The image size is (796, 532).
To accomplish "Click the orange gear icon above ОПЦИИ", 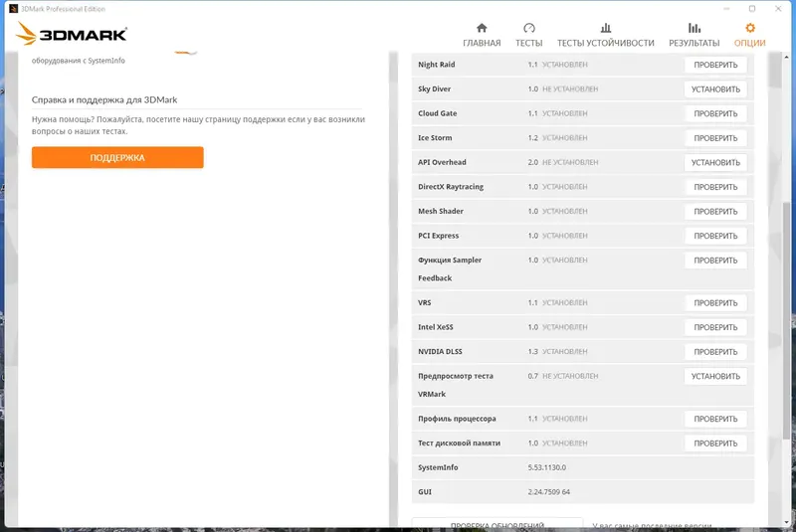I will [x=750, y=28].
